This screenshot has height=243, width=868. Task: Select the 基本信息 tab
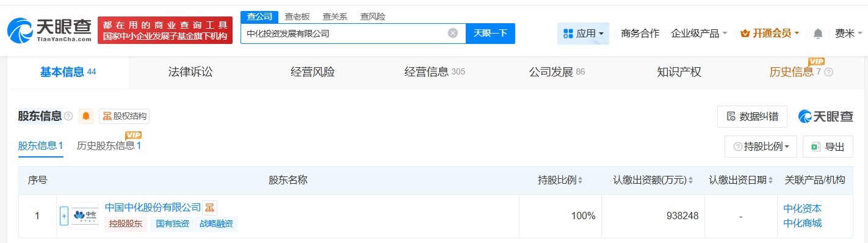[68, 72]
